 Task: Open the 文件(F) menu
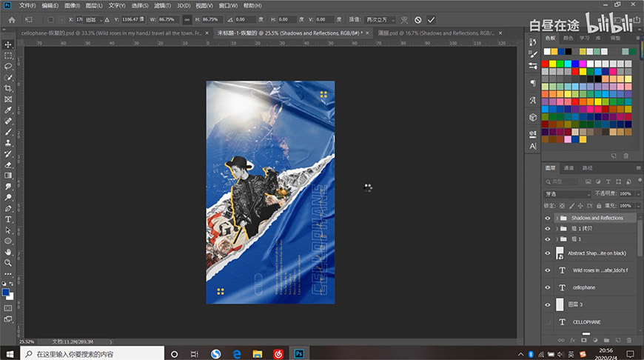[27, 6]
